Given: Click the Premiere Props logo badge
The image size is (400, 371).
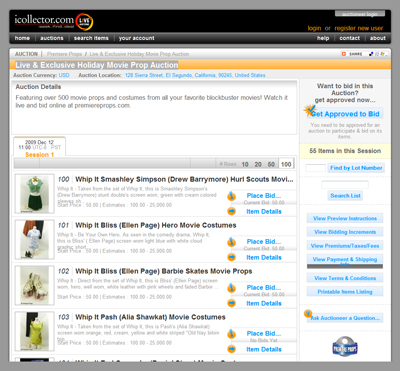Looking at the screenshot, I should tap(345, 348).
